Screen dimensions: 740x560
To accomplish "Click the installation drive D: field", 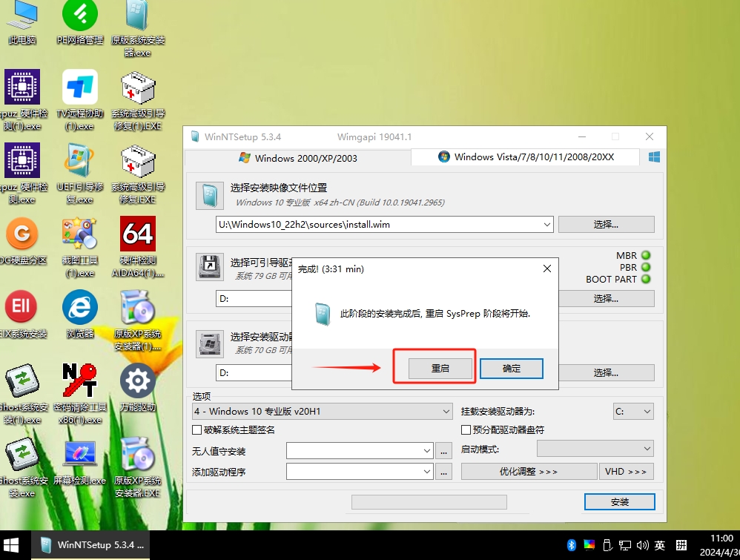I will [254, 372].
